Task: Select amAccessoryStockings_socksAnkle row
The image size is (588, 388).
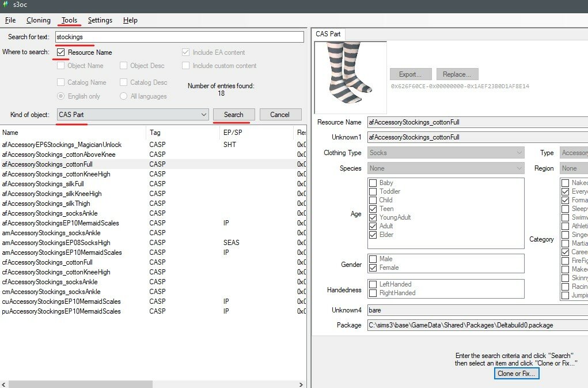Action: pyautogui.click(x=153, y=233)
